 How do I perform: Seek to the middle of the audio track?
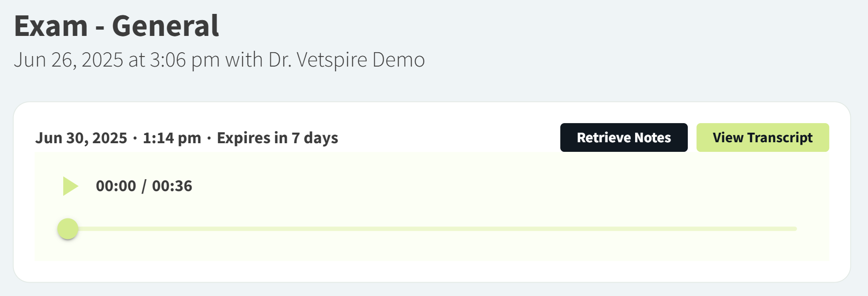pos(432,229)
